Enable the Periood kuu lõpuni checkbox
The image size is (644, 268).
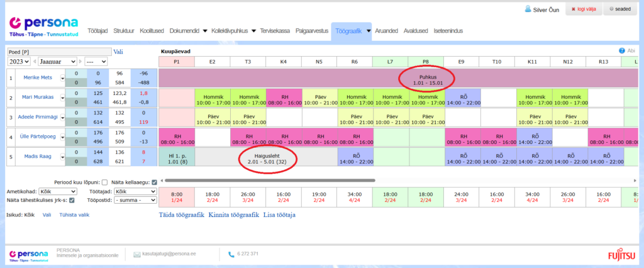[104, 182]
